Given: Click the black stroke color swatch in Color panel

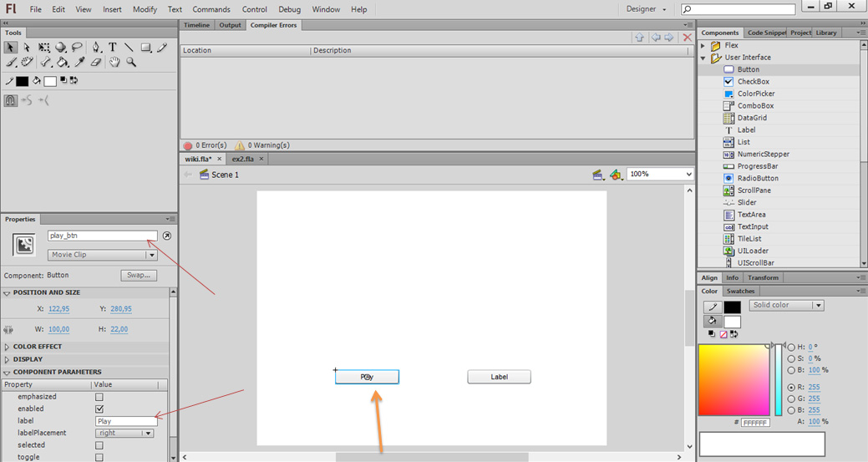Looking at the screenshot, I should (732, 307).
